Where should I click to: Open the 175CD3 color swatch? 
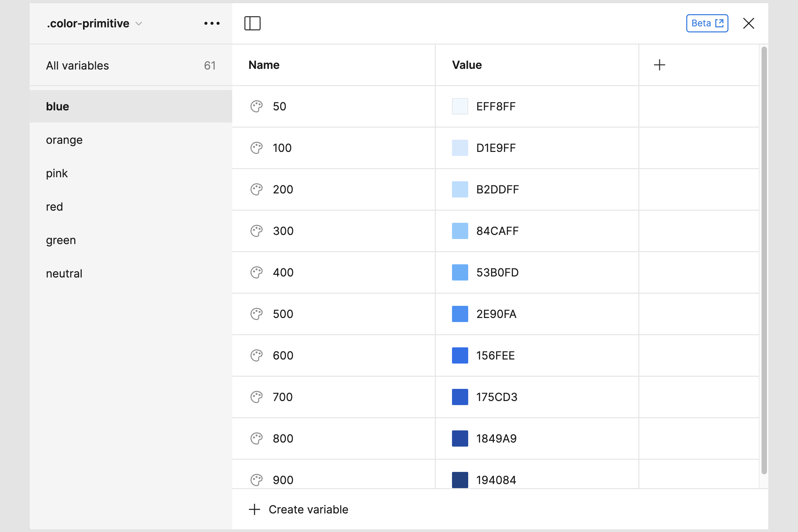point(460,397)
